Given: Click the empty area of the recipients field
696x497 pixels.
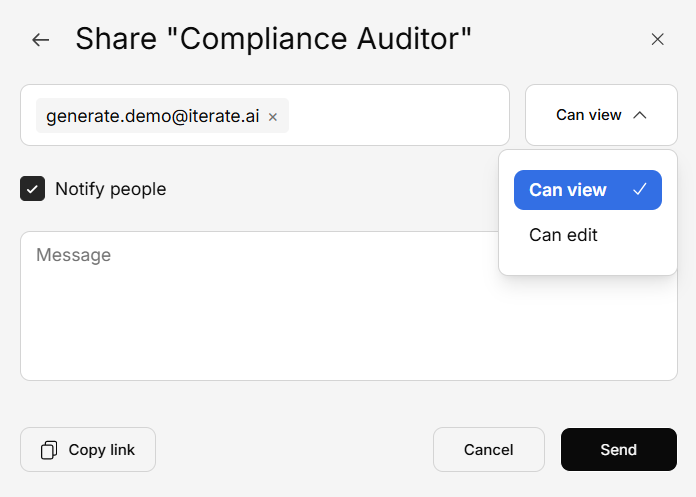Looking at the screenshot, I should tap(400, 115).
